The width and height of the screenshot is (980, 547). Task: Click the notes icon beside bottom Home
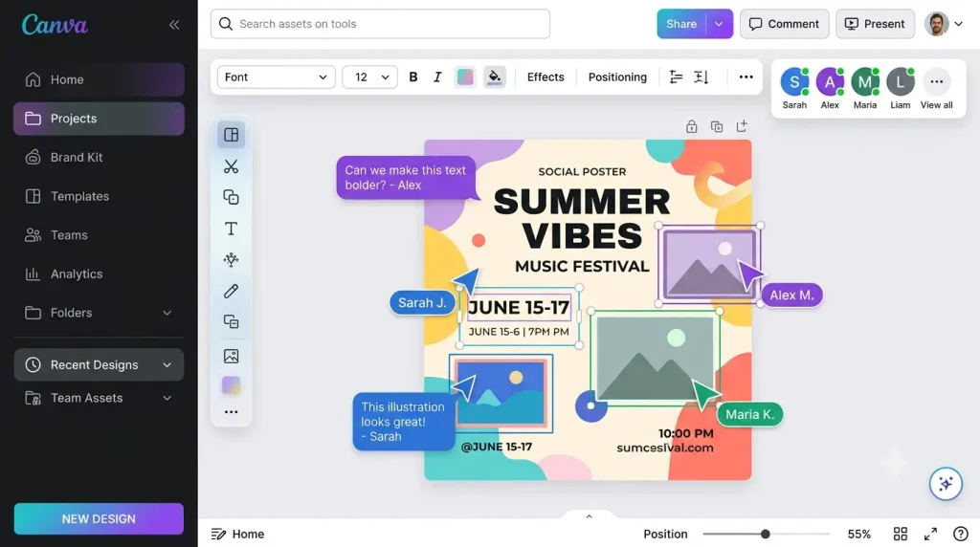click(x=218, y=534)
